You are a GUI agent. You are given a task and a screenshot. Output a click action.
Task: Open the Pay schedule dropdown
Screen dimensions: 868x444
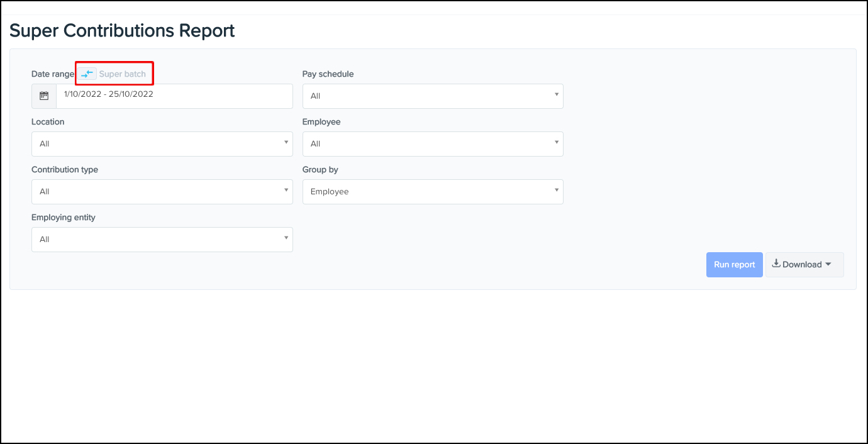pos(433,96)
